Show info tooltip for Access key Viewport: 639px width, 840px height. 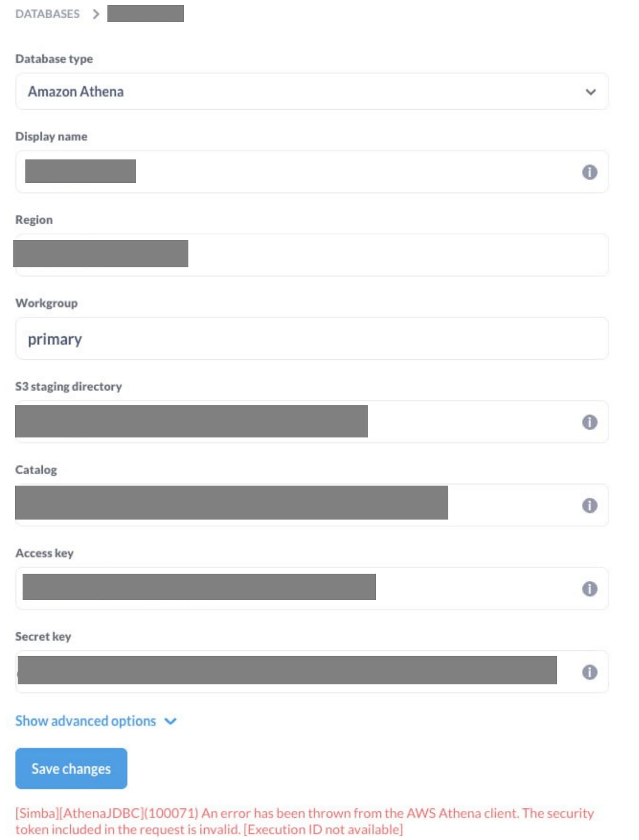589,589
